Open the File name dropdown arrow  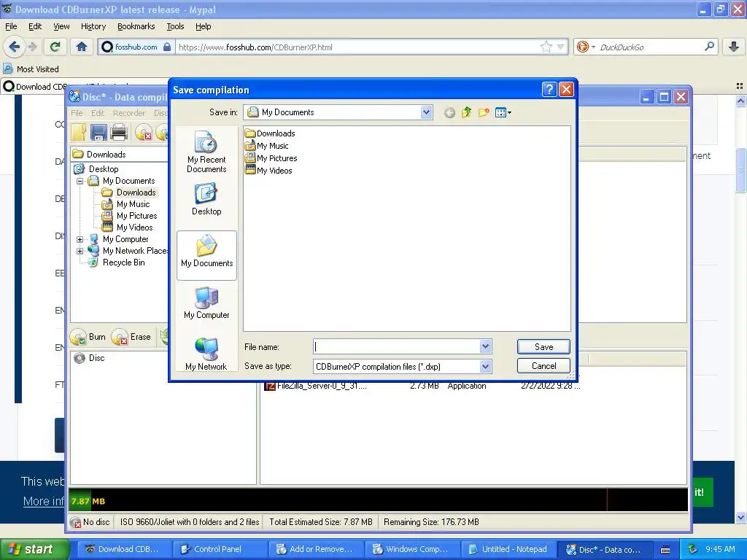[485, 346]
